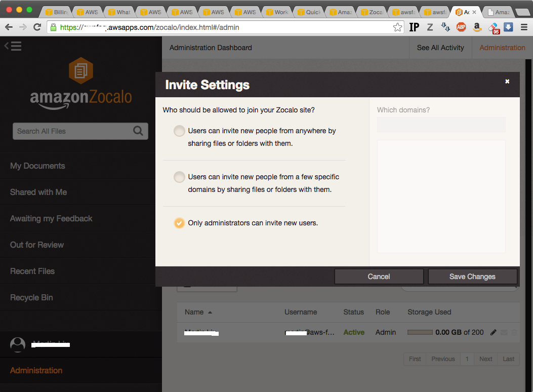Screen dimensions: 533x392
Task: Click the 'Active' status text
Action: [x=354, y=333]
